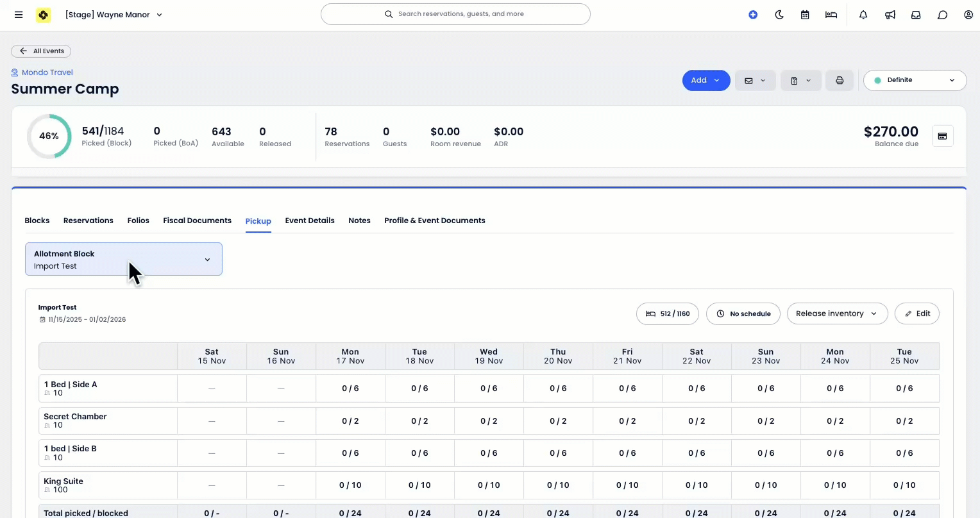
Task: Expand the Add dropdown button
Action: (x=705, y=81)
